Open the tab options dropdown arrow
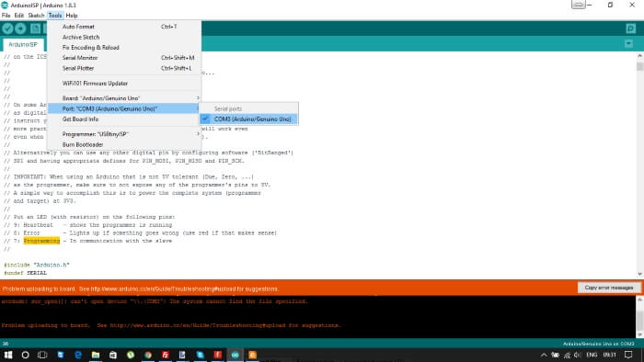This screenshot has width=644, height=362. pyautogui.click(x=628, y=43)
